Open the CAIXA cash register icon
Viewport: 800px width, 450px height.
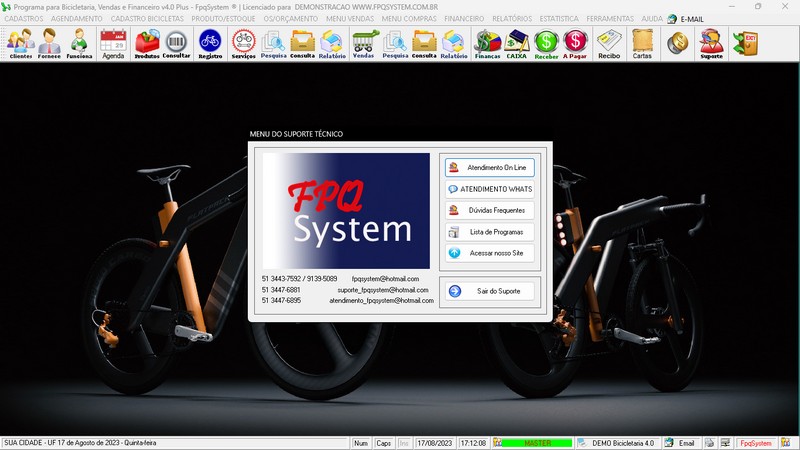[517, 44]
